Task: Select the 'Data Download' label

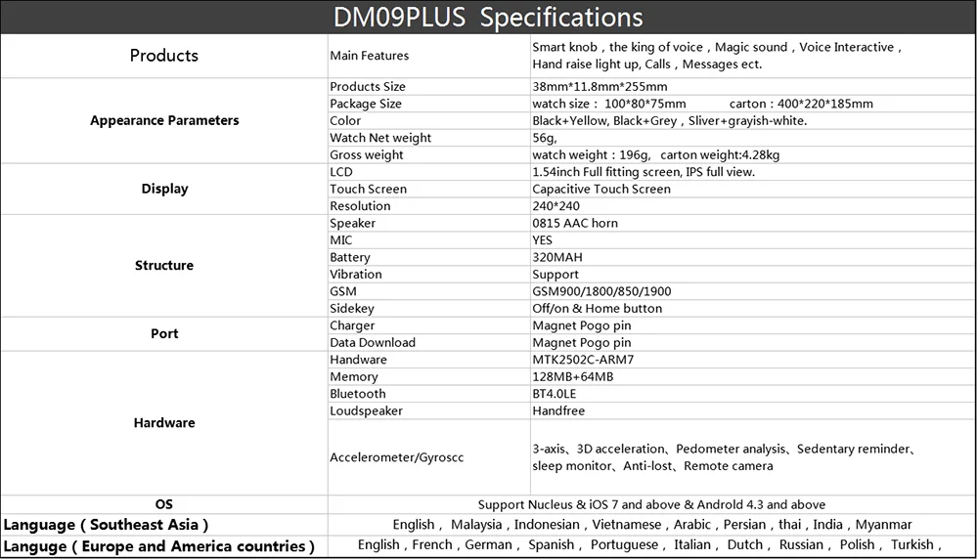Action: click(x=373, y=342)
